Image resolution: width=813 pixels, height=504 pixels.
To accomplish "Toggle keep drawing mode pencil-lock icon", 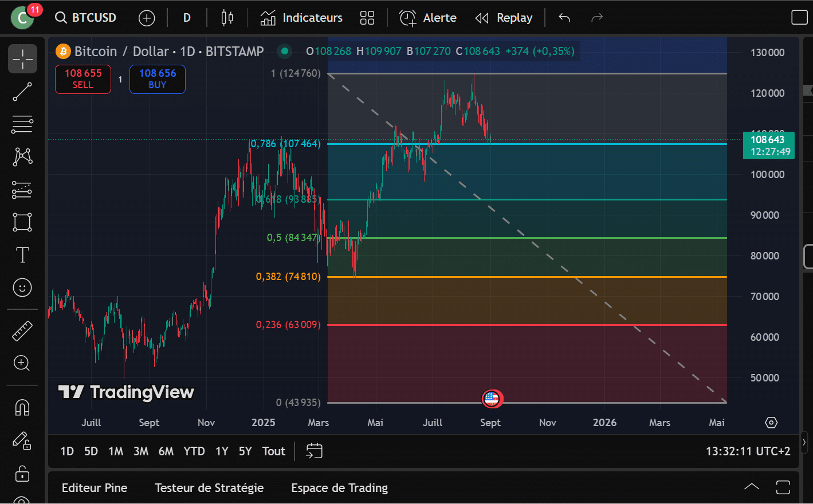I will (22, 440).
